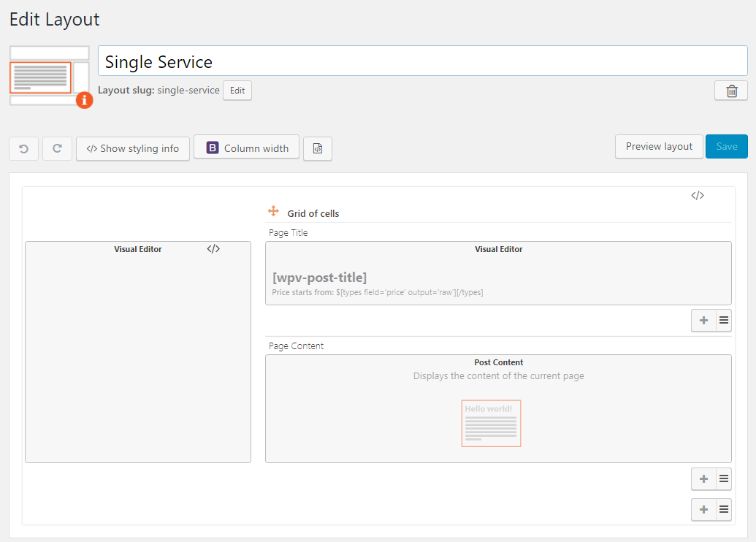756x542 pixels.
Task: Click the undo arrow button
Action: pos(23,148)
